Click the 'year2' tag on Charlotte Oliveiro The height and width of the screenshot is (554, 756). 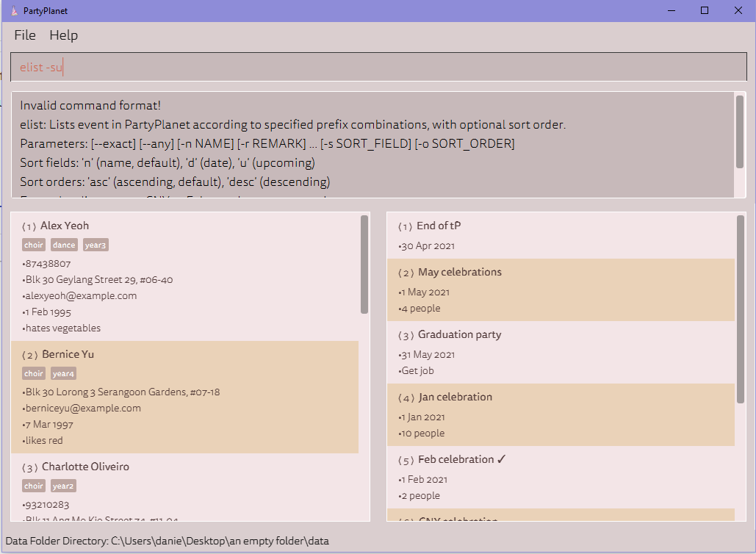(63, 486)
